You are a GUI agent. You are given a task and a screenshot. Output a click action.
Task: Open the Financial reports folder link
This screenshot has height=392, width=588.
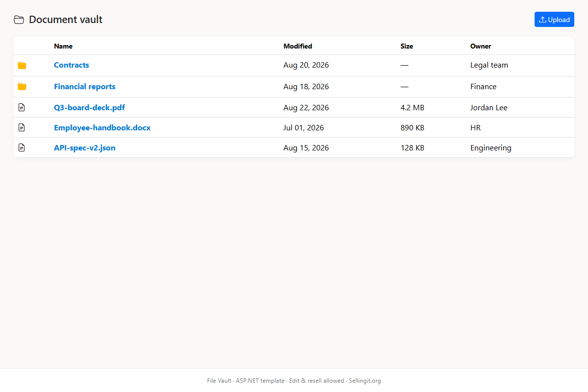pyautogui.click(x=85, y=87)
